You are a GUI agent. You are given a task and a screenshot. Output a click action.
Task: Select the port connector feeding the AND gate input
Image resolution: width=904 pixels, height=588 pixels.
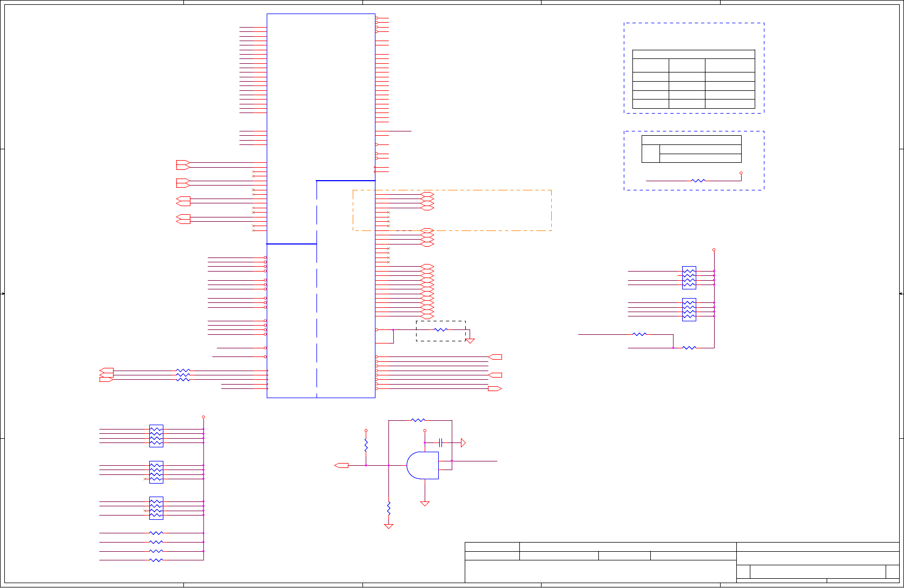(x=341, y=465)
